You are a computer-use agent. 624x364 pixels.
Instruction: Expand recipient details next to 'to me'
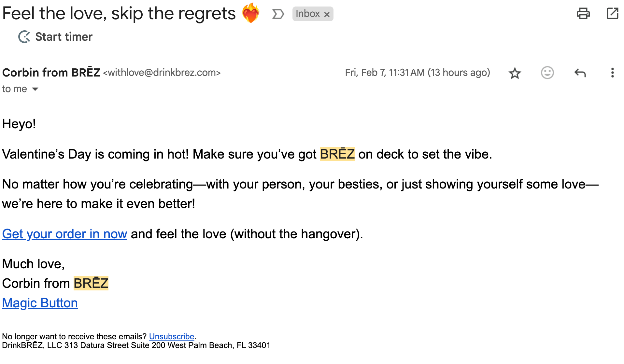(x=35, y=89)
